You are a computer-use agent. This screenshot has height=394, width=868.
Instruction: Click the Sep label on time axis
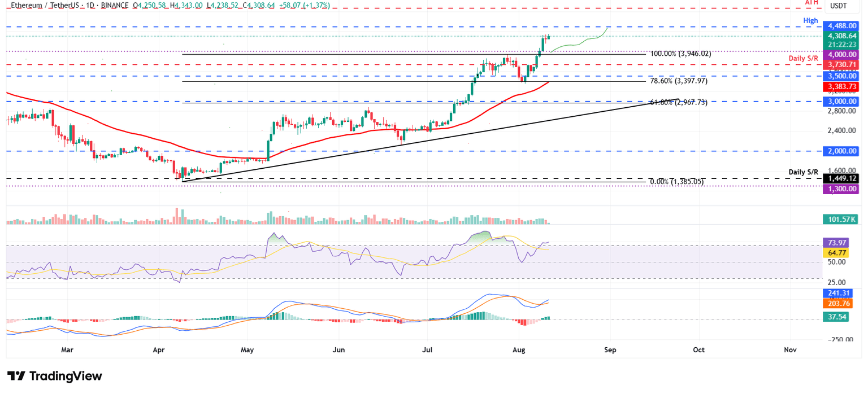[610, 350]
